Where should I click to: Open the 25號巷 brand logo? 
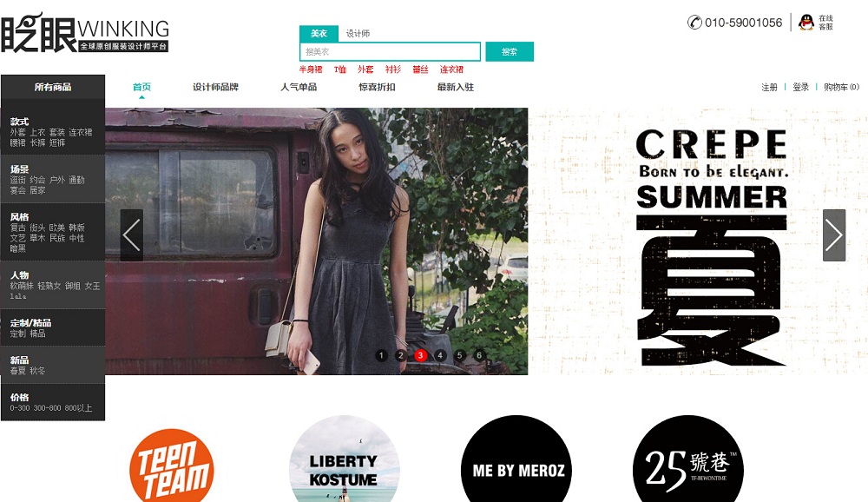click(687, 459)
